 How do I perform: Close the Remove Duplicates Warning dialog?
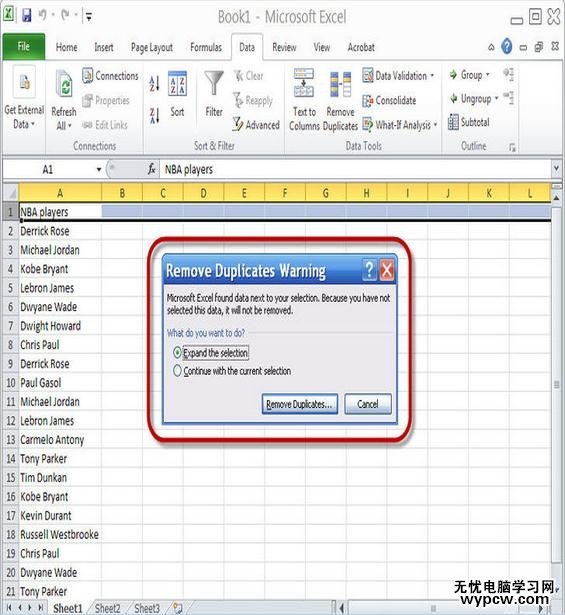click(x=387, y=270)
